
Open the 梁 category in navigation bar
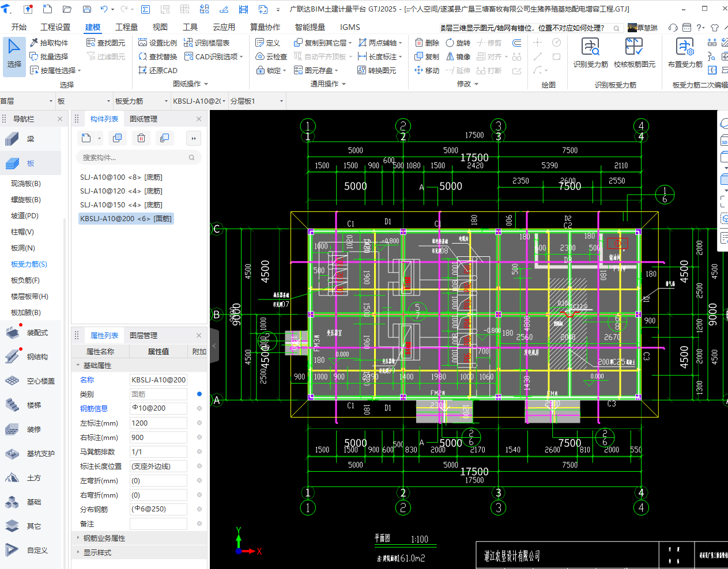coord(31,139)
